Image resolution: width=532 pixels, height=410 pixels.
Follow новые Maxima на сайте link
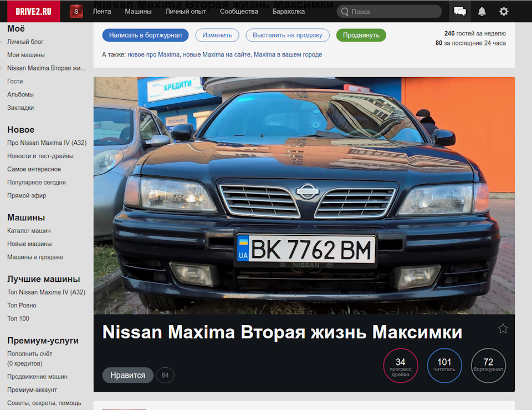pos(217,54)
